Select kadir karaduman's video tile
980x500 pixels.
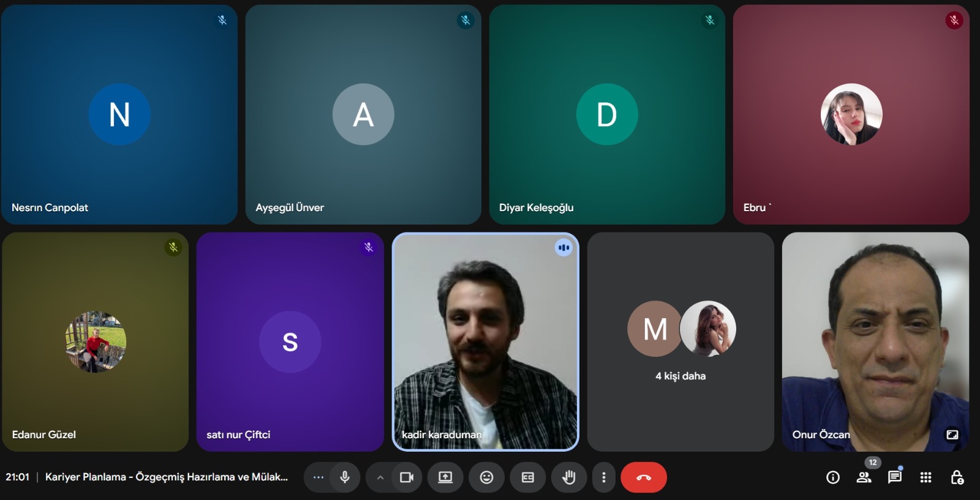(485, 341)
